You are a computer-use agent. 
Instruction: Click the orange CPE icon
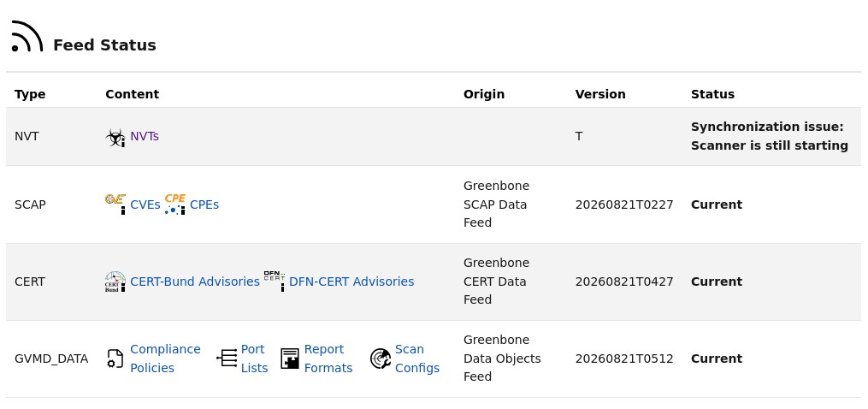pyautogui.click(x=175, y=204)
